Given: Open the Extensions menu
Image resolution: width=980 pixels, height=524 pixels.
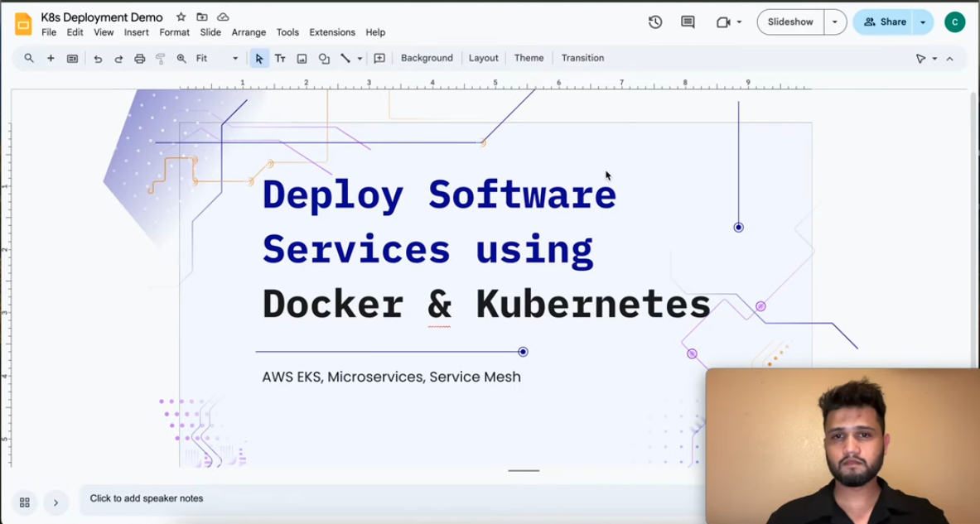Looking at the screenshot, I should tap(332, 32).
